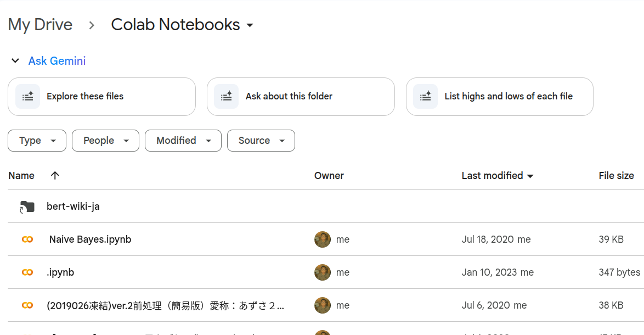
Task: Open the Type filter dropdown
Action: point(37,141)
